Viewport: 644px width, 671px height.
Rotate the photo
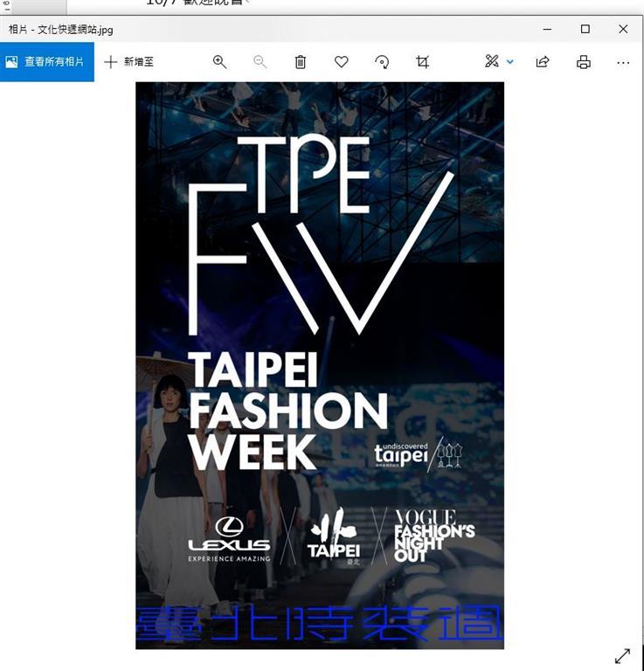coord(382,62)
